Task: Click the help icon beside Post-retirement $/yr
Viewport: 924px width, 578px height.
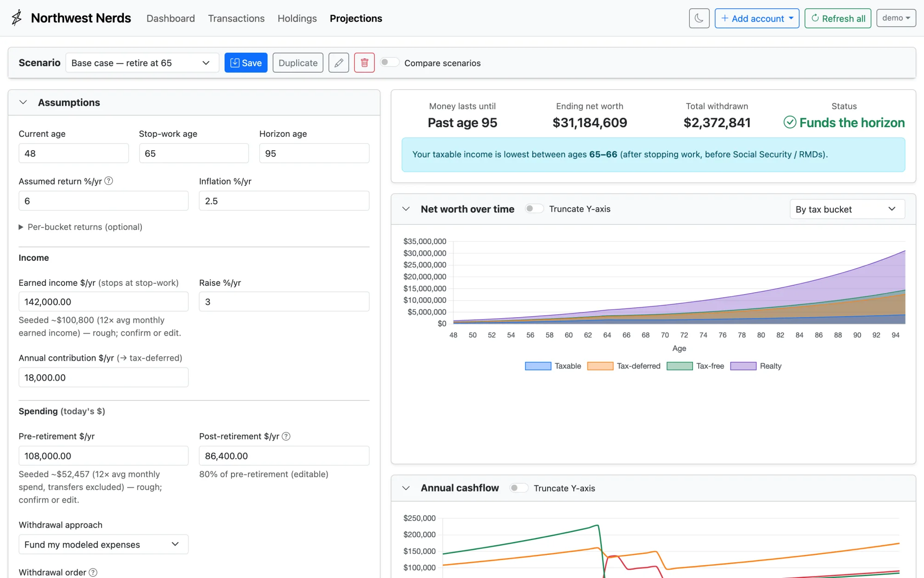Action: pos(286,436)
